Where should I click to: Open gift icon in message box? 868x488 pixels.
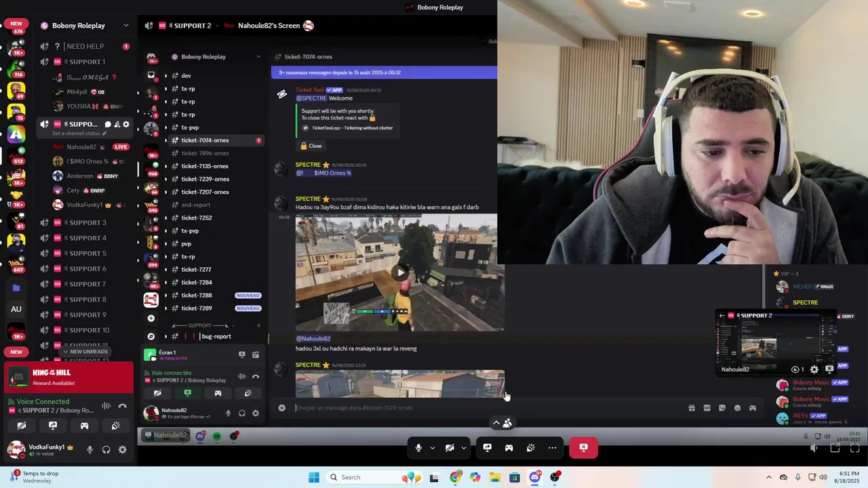coord(692,408)
